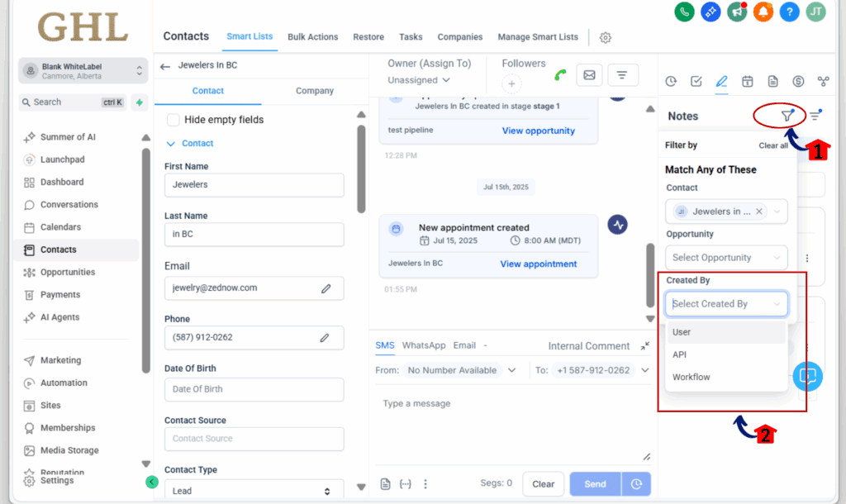This screenshot has height=504, width=846.
Task: Open the orange notifications bell
Action: [x=763, y=12]
